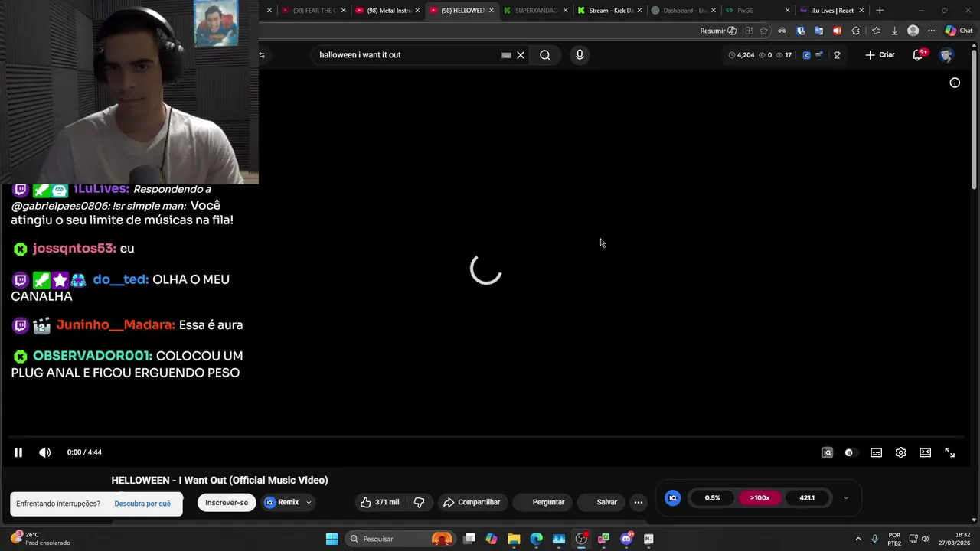
Task: Open the three-dot more actions menu
Action: tap(639, 503)
